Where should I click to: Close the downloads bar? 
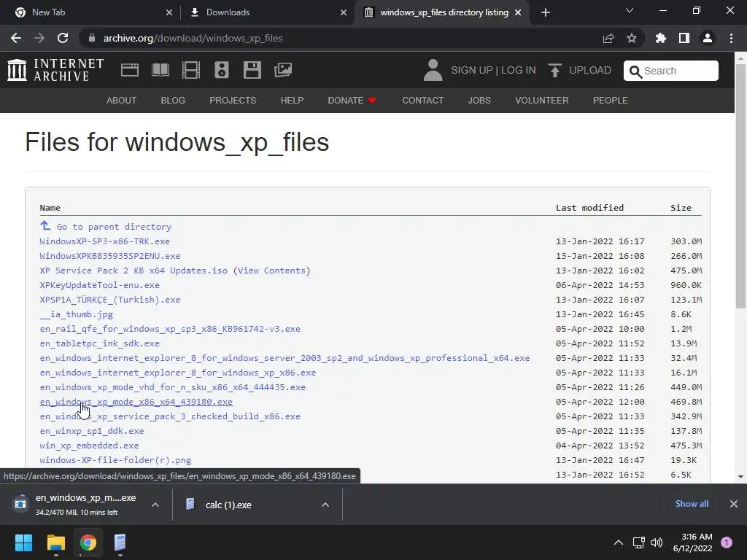click(734, 504)
